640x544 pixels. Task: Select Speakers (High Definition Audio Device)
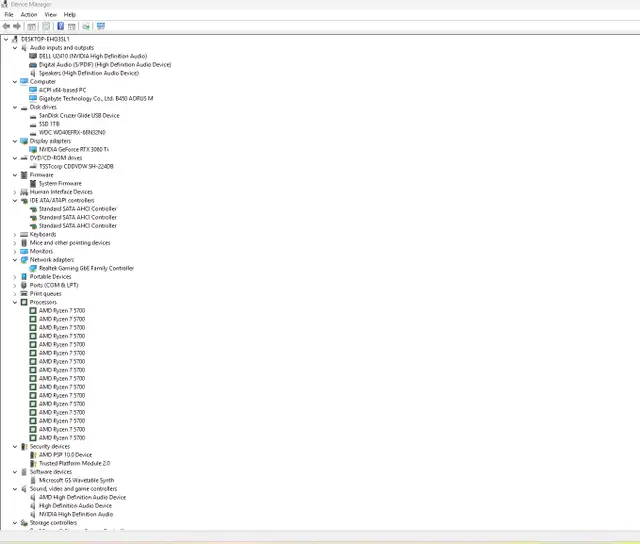click(89, 73)
